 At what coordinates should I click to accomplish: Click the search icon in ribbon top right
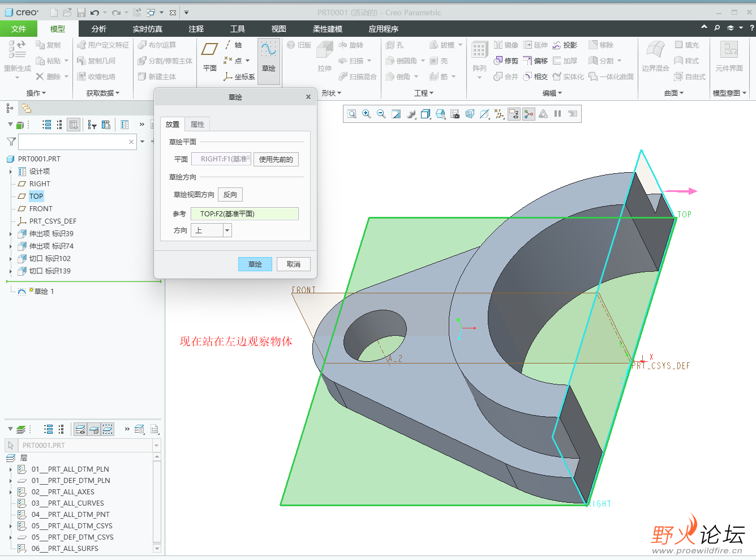coord(717,28)
